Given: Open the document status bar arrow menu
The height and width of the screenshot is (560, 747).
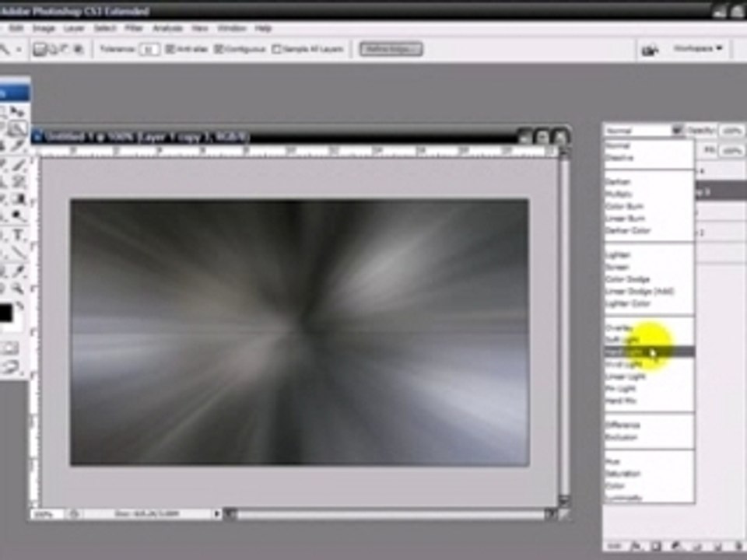Looking at the screenshot, I should 217,514.
